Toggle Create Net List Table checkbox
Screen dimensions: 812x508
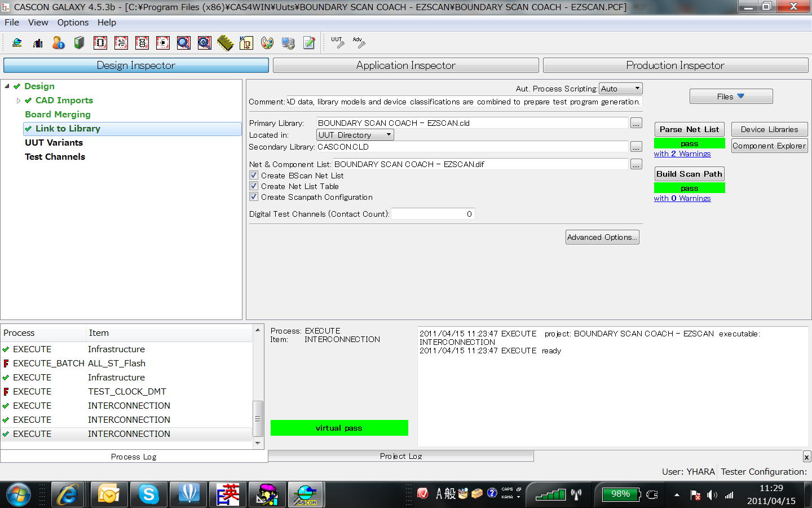254,186
